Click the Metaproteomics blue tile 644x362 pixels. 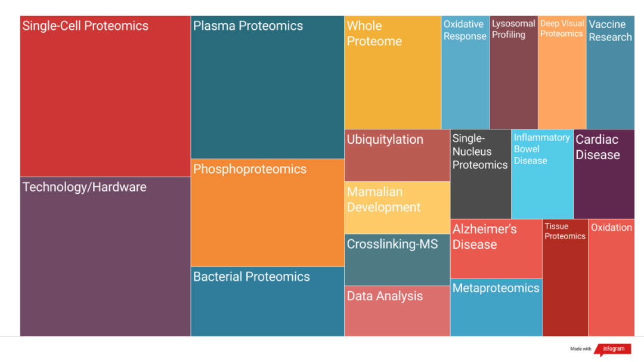(496, 308)
